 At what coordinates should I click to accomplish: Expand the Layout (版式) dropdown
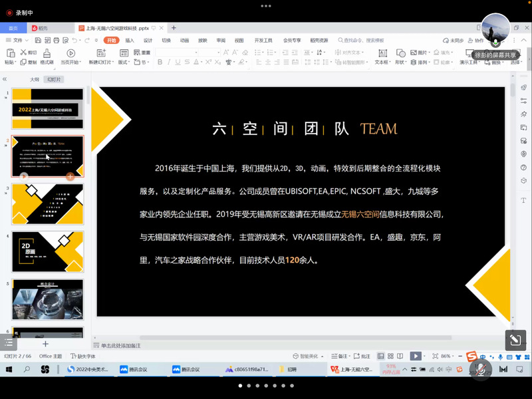124,63
